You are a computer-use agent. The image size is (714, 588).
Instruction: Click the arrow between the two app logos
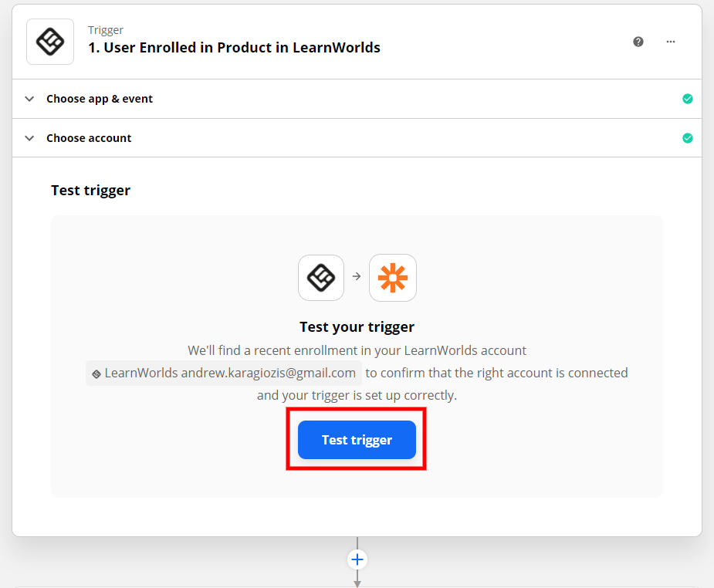[357, 277]
